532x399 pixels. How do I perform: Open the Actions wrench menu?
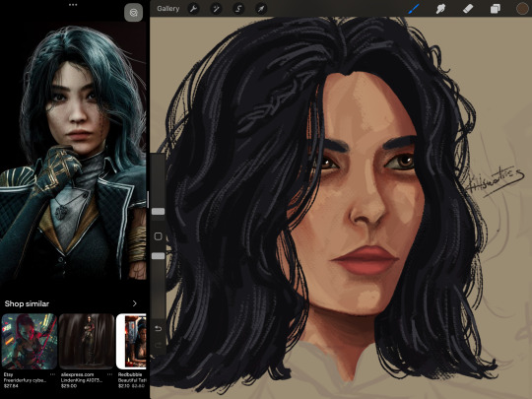click(193, 9)
